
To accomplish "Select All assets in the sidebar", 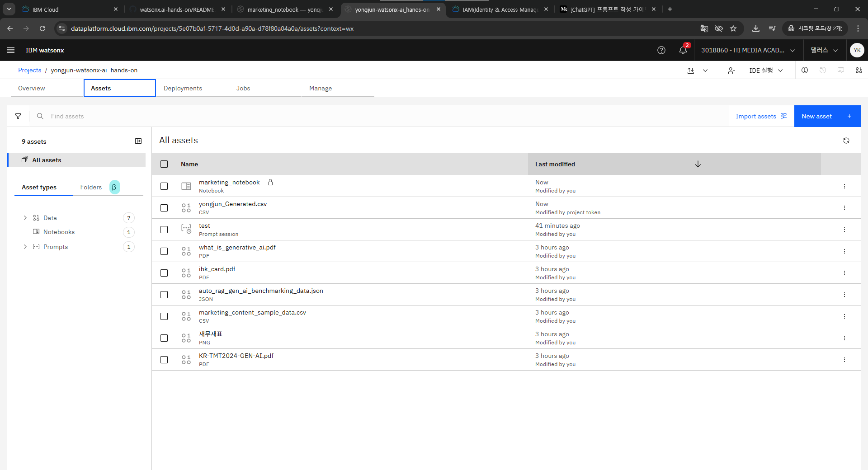I will click(x=77, y=160).
